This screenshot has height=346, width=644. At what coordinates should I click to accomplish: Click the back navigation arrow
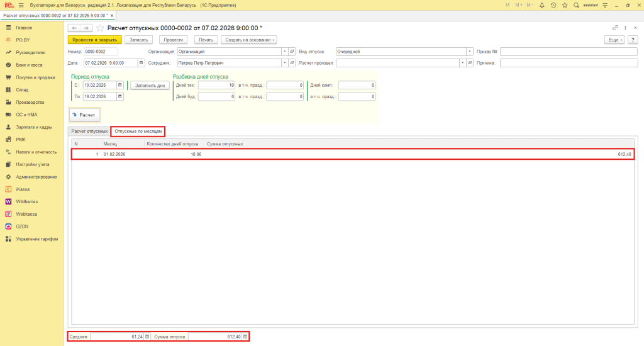[x=74, y=28]
